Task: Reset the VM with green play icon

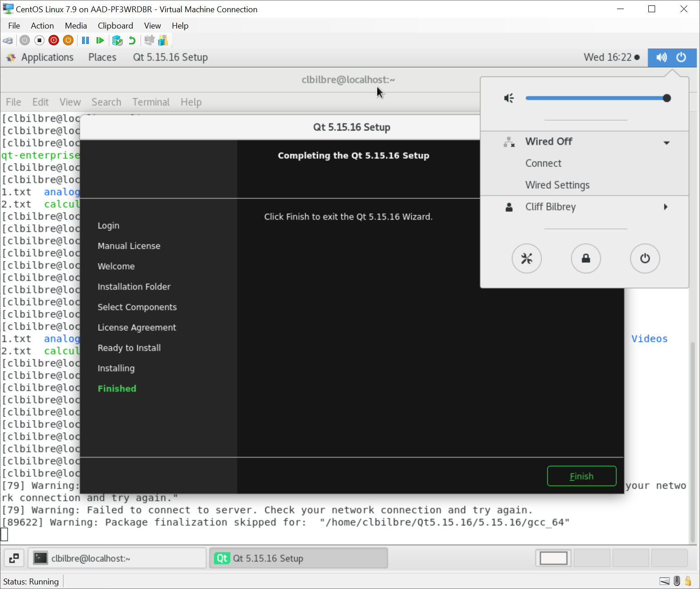Action: click(100, 41)
